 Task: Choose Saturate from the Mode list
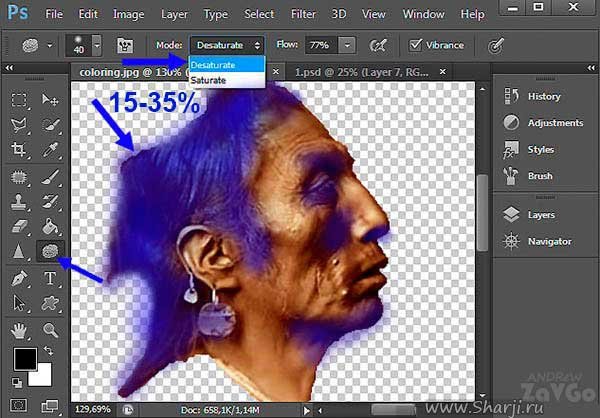point(208,80)
